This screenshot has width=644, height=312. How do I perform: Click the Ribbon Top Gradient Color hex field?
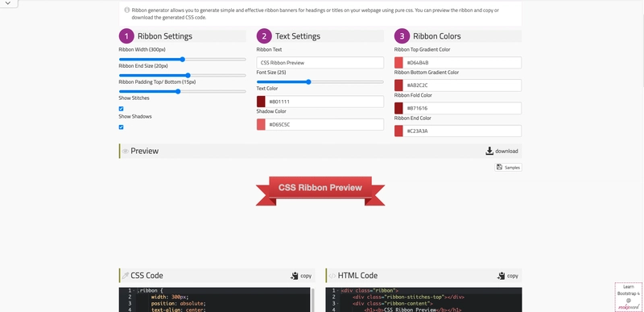click(462, 63)
